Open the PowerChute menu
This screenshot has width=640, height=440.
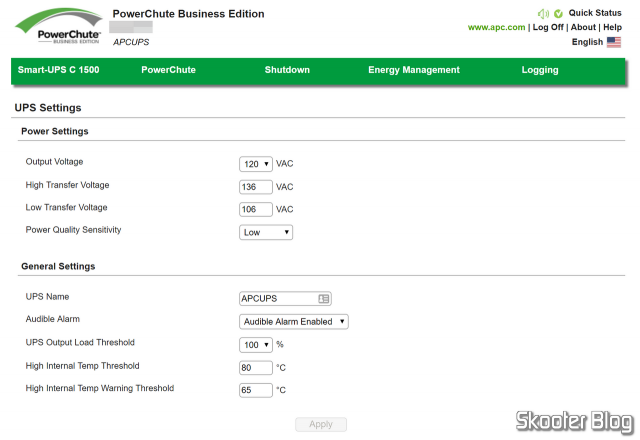point(169,70)
